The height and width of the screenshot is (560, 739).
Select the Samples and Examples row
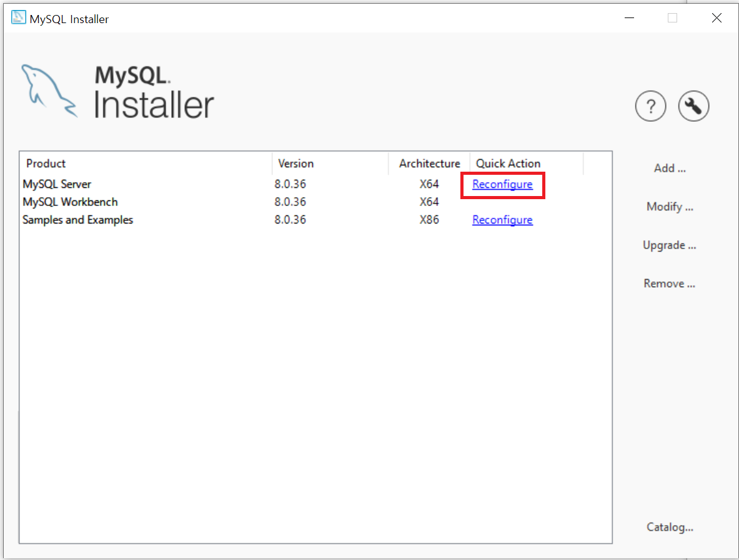pos(315,220)
